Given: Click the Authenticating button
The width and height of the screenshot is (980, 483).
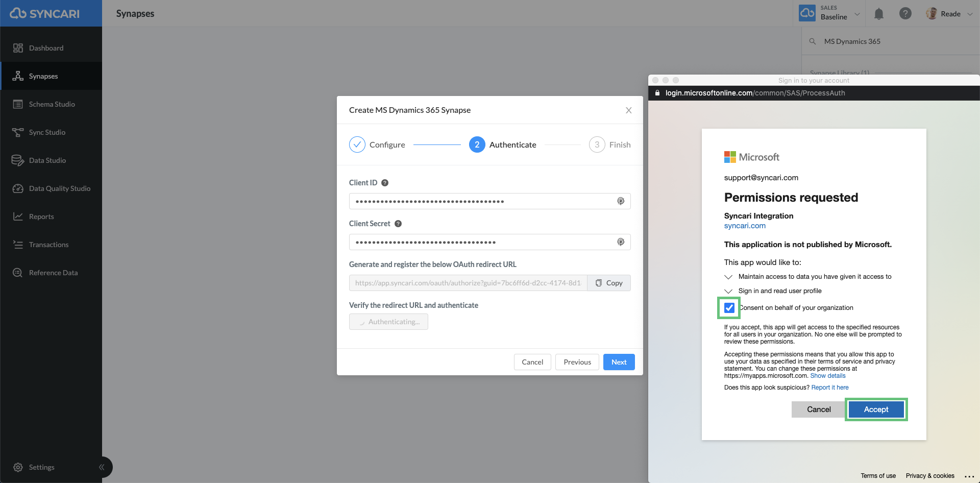Looking at the screenshot, I should tap(388, 322).
